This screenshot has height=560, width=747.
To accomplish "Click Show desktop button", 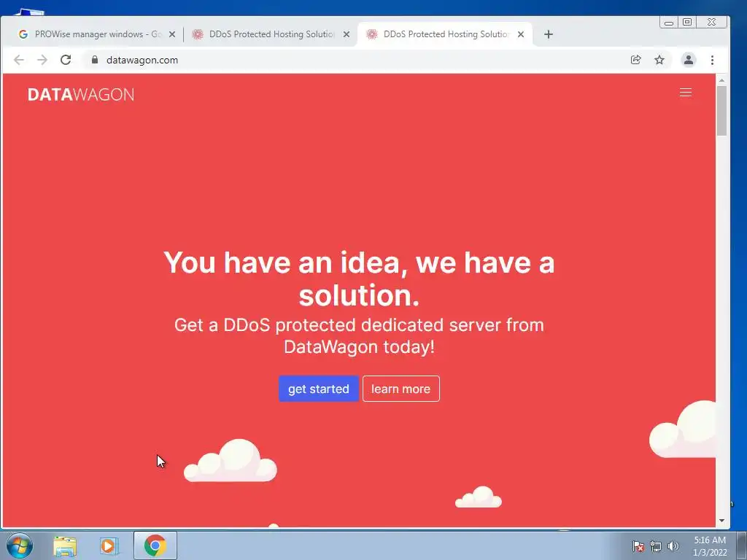I will point(742,545).
